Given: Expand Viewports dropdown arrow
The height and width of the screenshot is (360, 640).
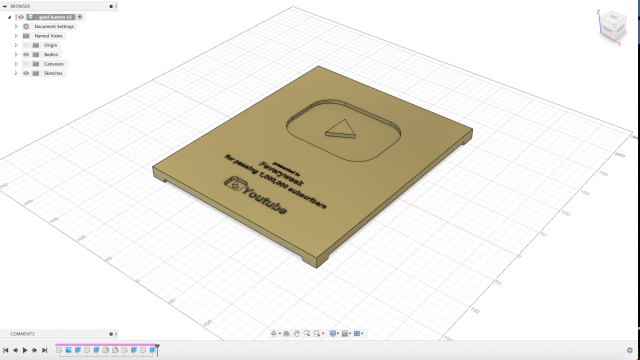Looking at the screenshot, I should coord(362,333).
